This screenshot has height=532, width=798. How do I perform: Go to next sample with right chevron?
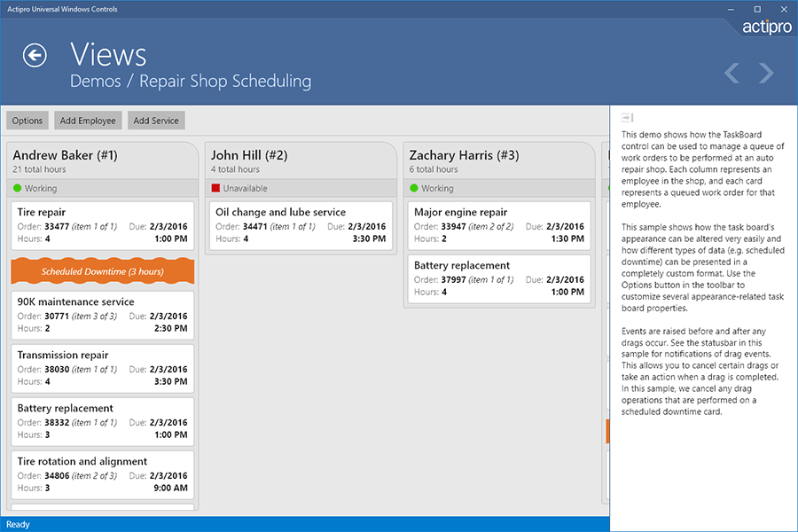(x=766, y=73)
